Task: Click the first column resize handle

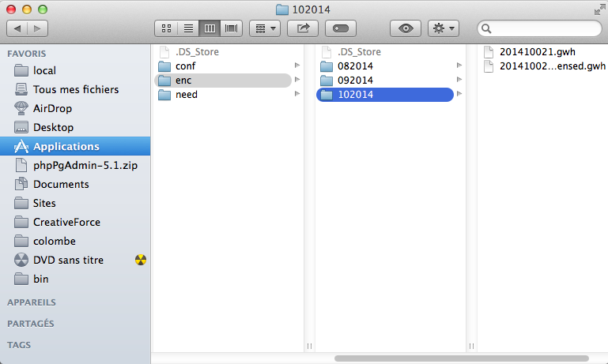Action: 309,346
